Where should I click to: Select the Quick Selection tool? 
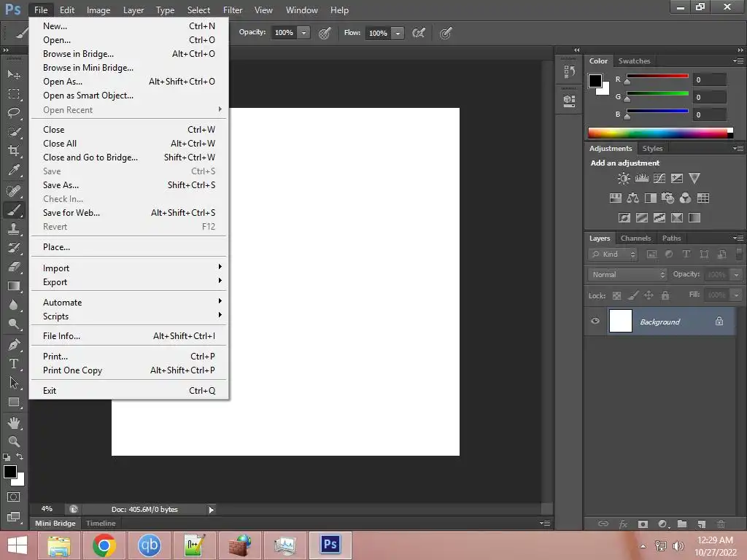[x=13, y=132]
